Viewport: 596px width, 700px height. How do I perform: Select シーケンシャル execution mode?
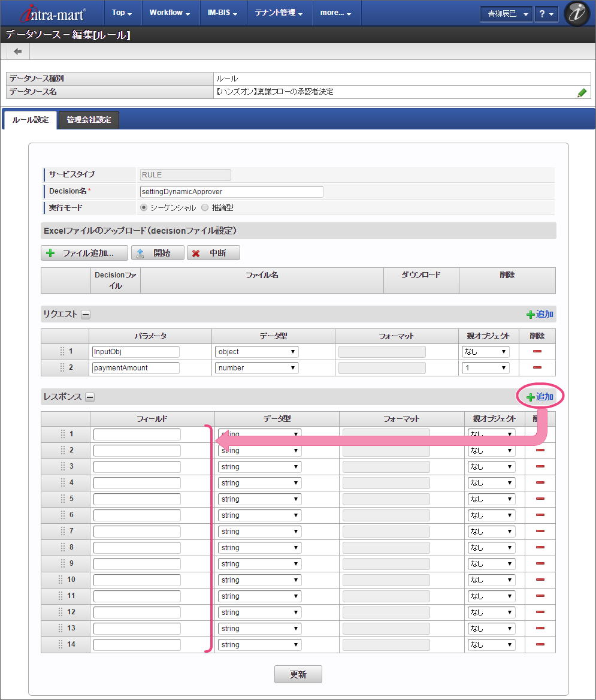coord(144,207)
